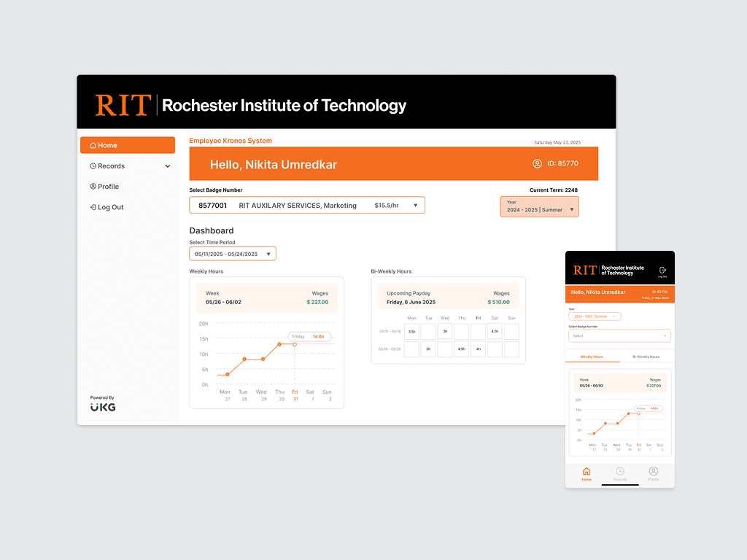Open the Select Badge Number dropdown showing 8577001
Image resolution: width=747 pixels, height=560 pixels.
(x=307, y=205)
